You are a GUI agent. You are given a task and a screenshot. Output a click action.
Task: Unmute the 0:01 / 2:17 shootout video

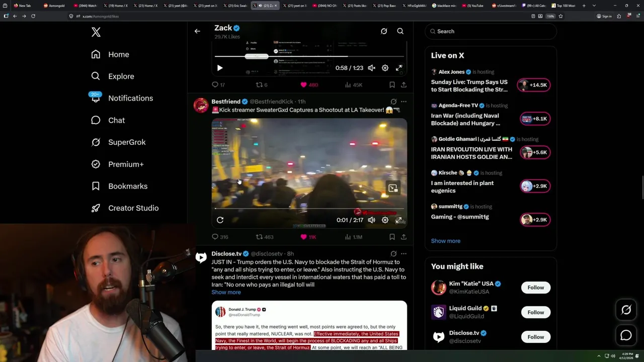pos(371,220)
